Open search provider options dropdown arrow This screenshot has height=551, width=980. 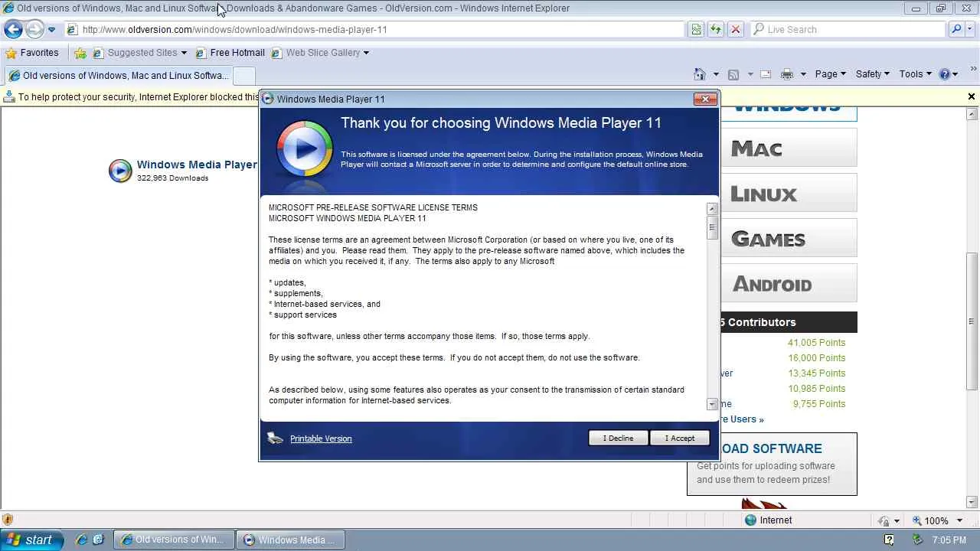[x=969, y=30]
